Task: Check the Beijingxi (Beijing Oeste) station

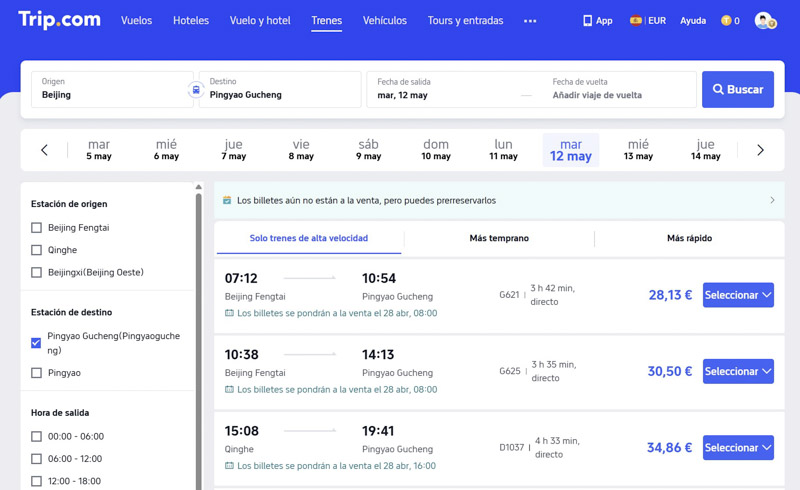Action: click(x=36, y=273)
